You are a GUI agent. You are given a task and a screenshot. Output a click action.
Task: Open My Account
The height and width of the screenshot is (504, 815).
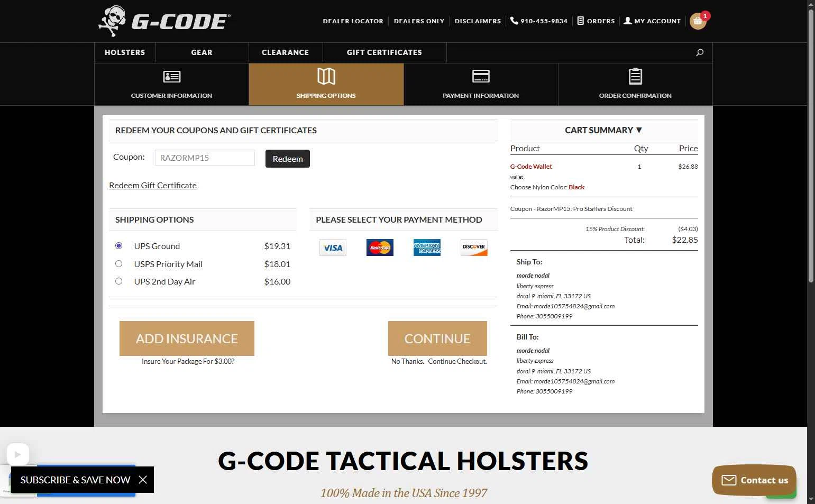click(x=652, y=21)
